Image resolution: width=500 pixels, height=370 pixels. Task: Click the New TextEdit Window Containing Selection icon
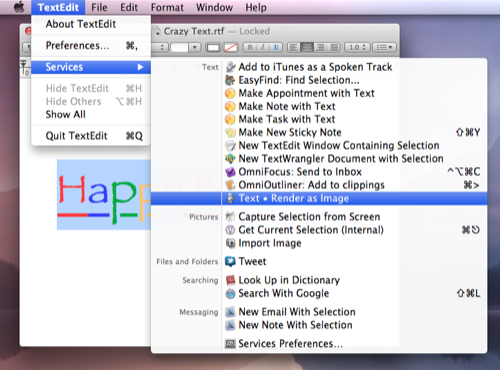point(230,146)
